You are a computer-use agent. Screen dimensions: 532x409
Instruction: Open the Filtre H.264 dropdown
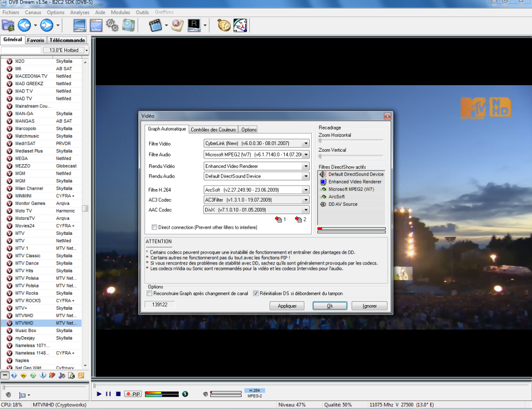click(x=305, y=190)
